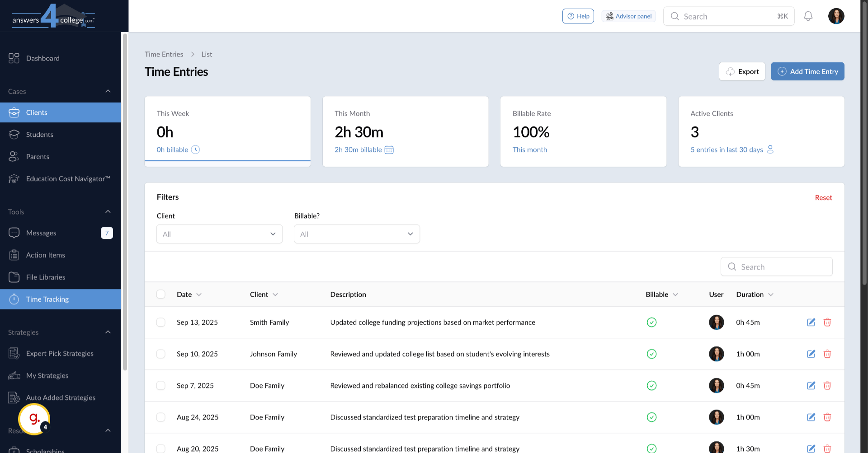Open Messages with 7 unread notifications
The height and width of the screenshot is (453, 868).
click(41, 233)
